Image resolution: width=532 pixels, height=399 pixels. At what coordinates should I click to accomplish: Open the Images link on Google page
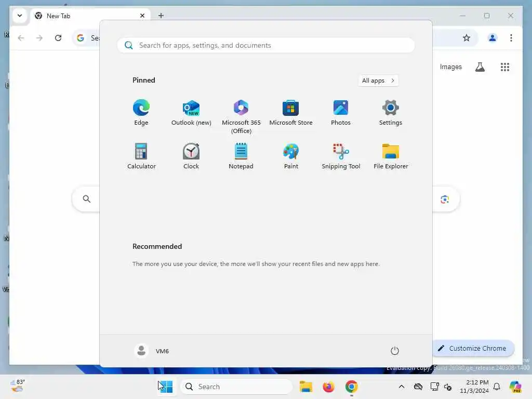point(450,67)
